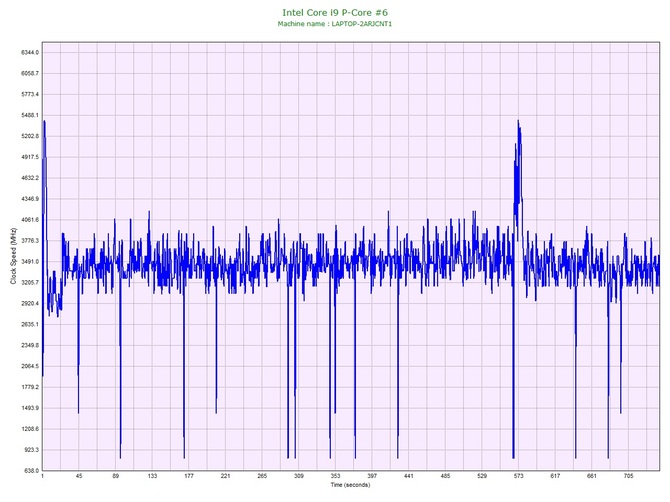Click the chart title 'Intel Core i9 P-Core #6'
This screenshot has width=670, height=502.
pyautogui.click(x=335, y=12)
